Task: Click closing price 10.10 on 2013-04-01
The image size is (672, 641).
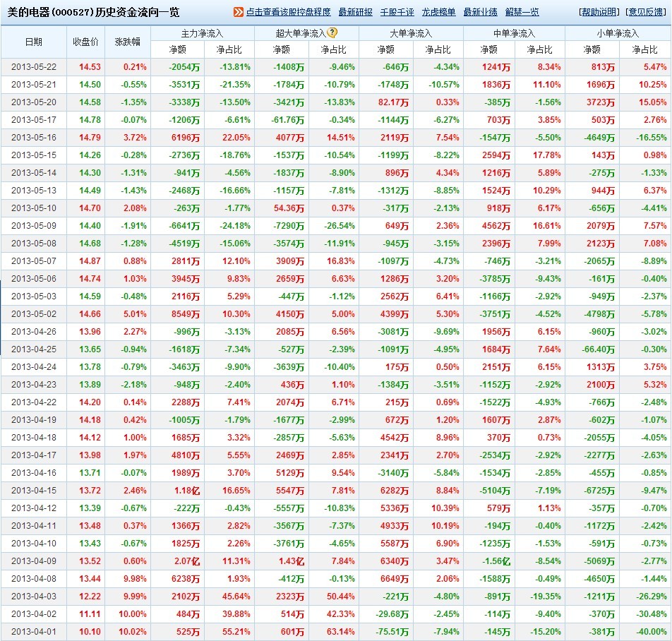Action: coord(90,632)
